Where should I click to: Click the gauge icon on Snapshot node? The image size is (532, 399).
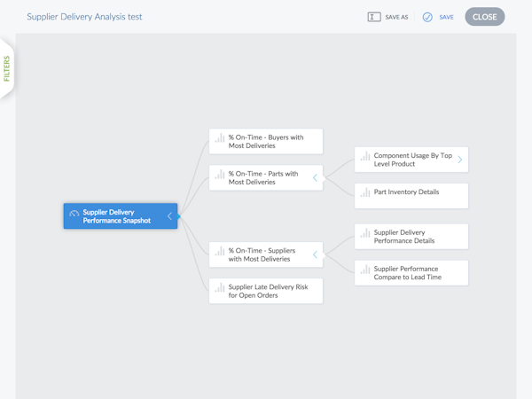point(74,214)
